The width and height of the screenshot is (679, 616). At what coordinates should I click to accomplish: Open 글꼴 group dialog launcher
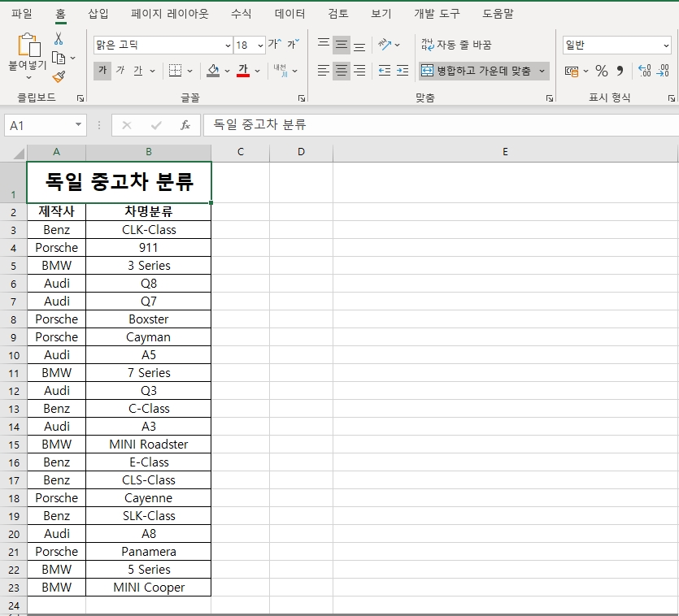click(302, 98)
